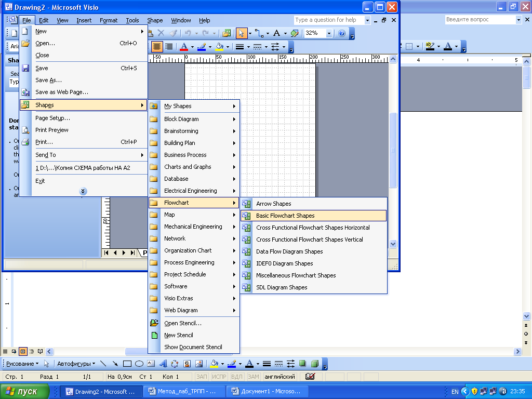Expand the File menu chevron for more items

click(x=83, y=191)
